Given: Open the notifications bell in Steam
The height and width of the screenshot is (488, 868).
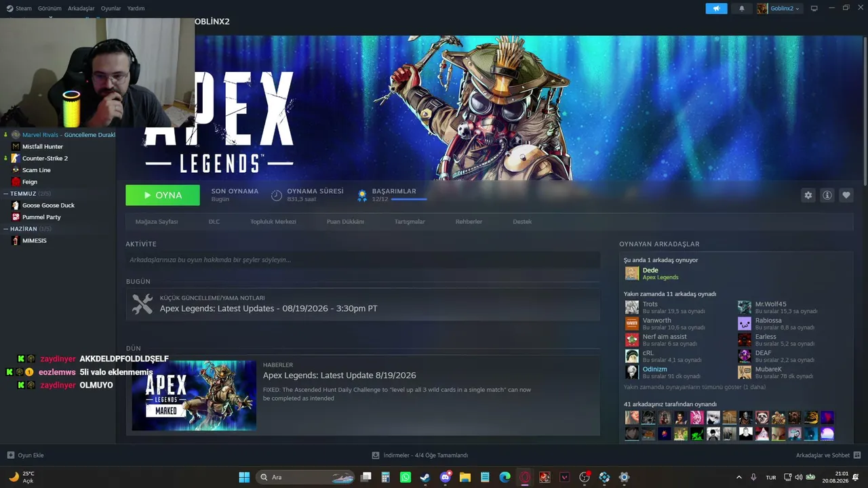Looking at the screenshot, I should 741,8.
